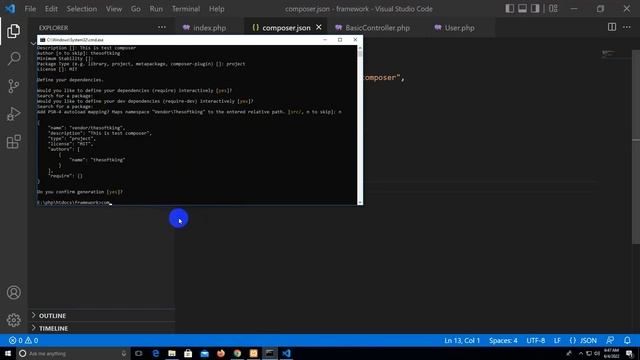Click the editor vertical scrollbar

tap(636, 147)
